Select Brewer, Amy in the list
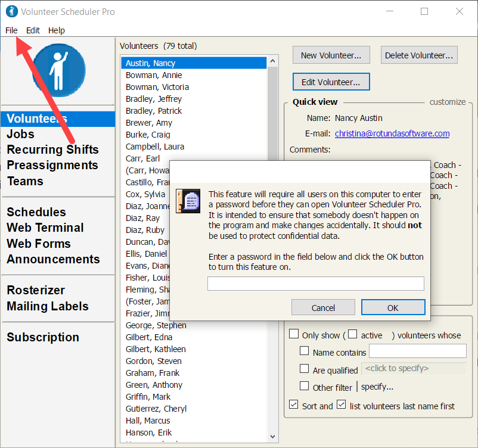The width and height of the screenshot is (478, 448). 194,123
